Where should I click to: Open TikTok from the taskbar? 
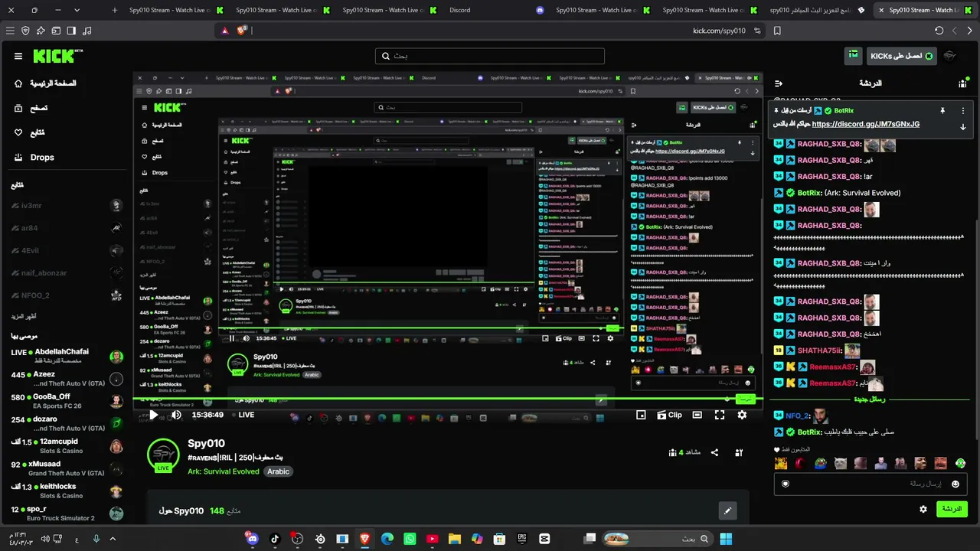(x=275, y=539)
